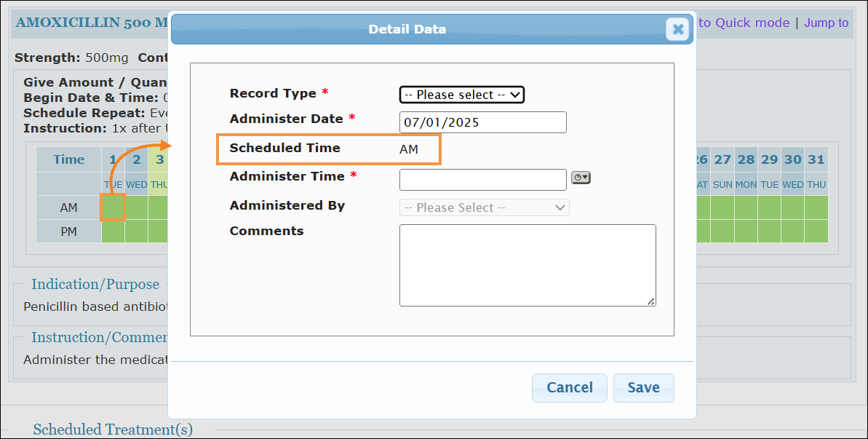Grab the Comments box resize handle

[652, 301]
